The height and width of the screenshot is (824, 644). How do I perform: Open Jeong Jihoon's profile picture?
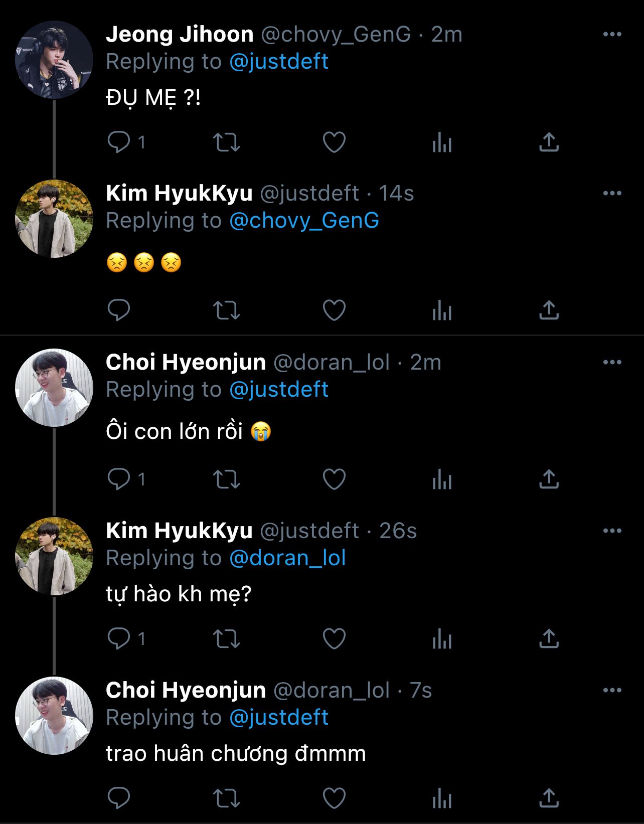click(x=54, y=59)
